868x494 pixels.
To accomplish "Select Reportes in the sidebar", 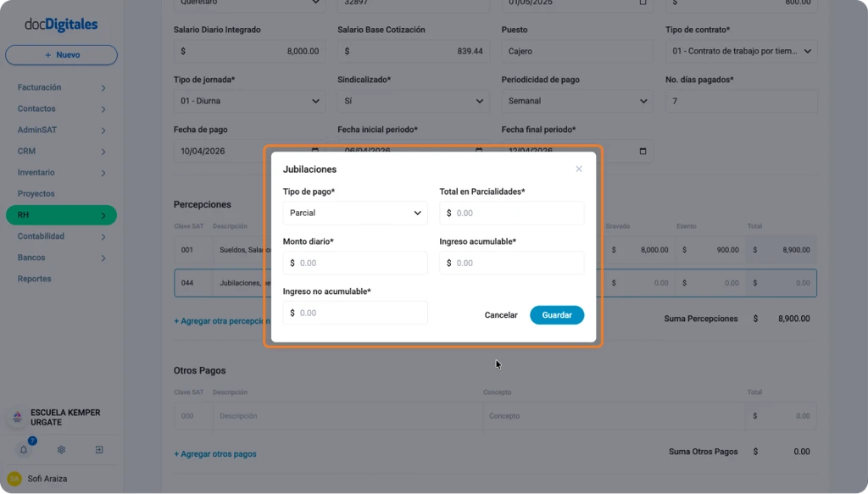I will 34,279.
